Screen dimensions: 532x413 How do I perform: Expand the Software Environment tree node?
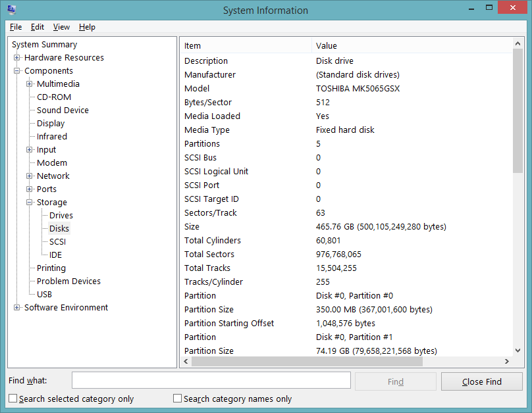[16, 307]
